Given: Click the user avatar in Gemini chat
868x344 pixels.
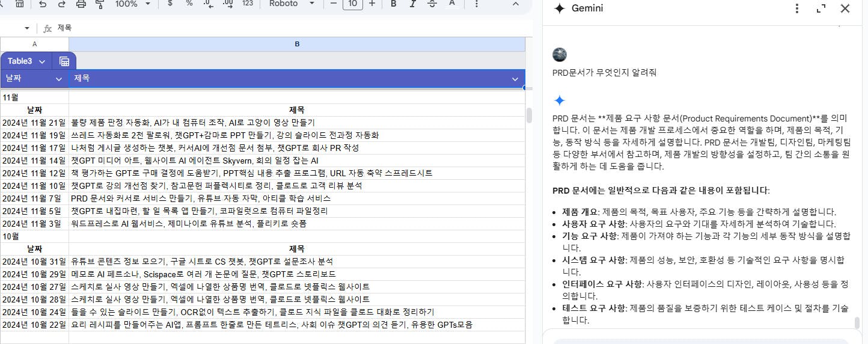Looking at the screenshot, I should 560,55.
